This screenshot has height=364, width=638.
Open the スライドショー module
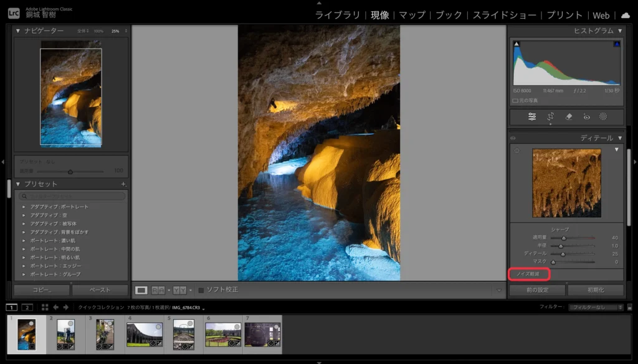click(x=505, y=15)
